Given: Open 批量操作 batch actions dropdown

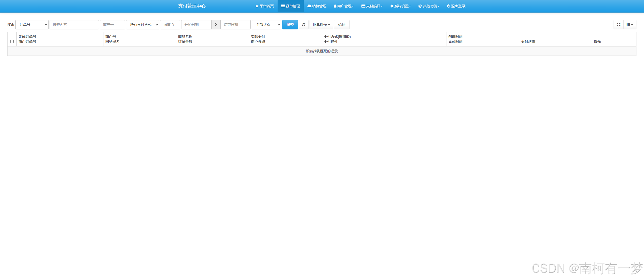Looking at the screenshot, I should click(x=321, y=25).
